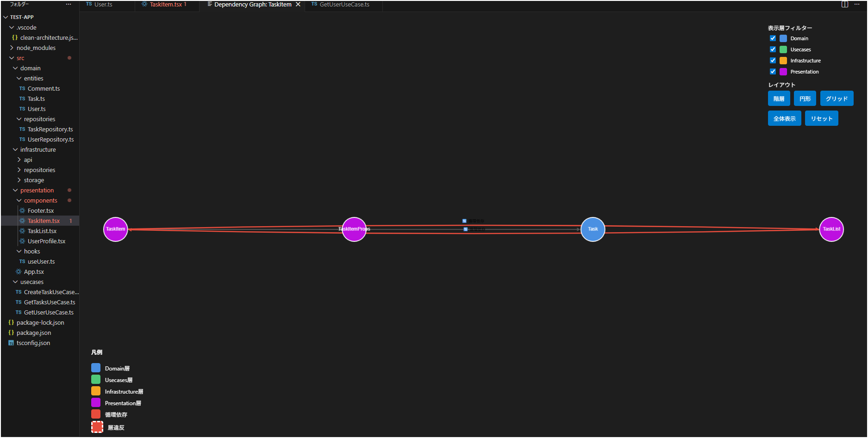Toggle the Domain layer filter checkbox
The height and width of the screenshot is (438, 868).
773,38
